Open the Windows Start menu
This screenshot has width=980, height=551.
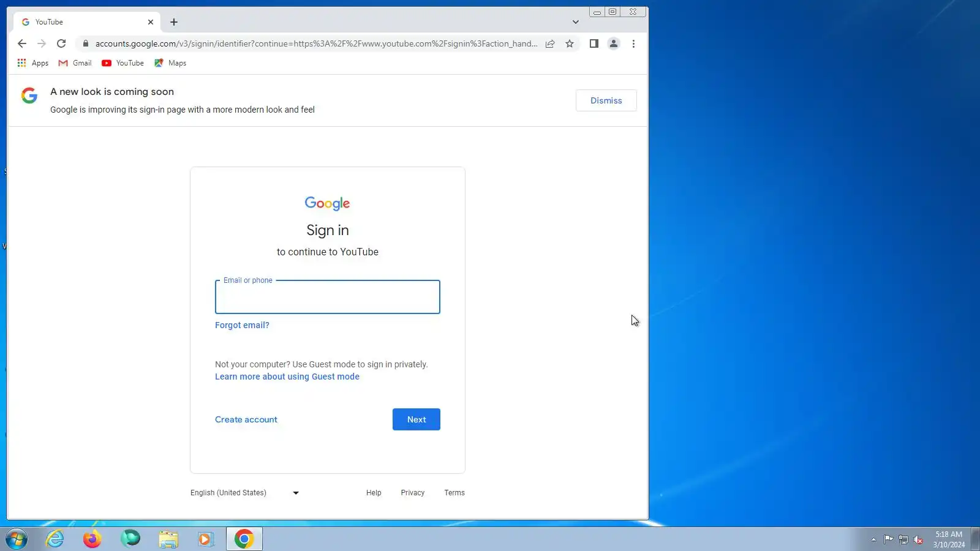point(17,539)
